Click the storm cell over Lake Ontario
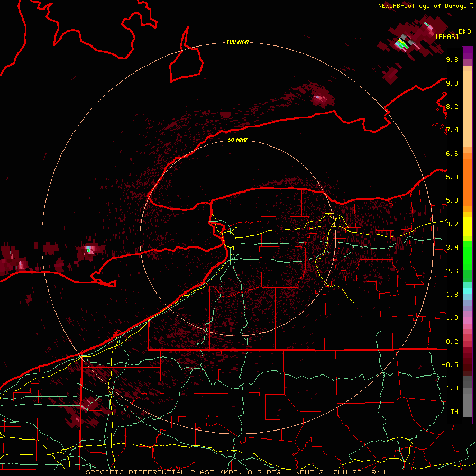 pos(321,98)
